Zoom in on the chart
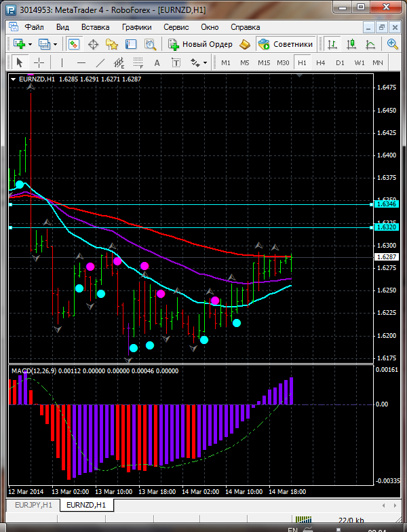The image size is (407, 532). coord(392,44)
